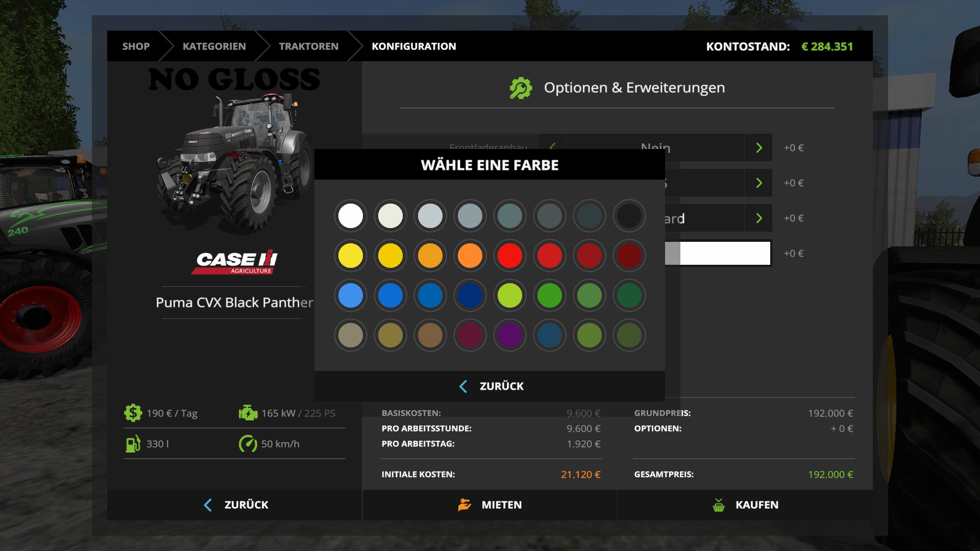Navigate to TRAKTOREN breadcrumb
The width and height of the screenshot is (980, 551).
pyautogui.click(x=309, y=46)
